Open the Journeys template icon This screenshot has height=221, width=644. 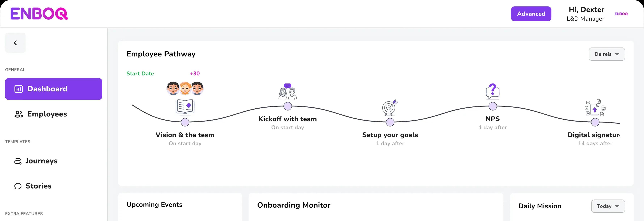click(x=18, y=161)
